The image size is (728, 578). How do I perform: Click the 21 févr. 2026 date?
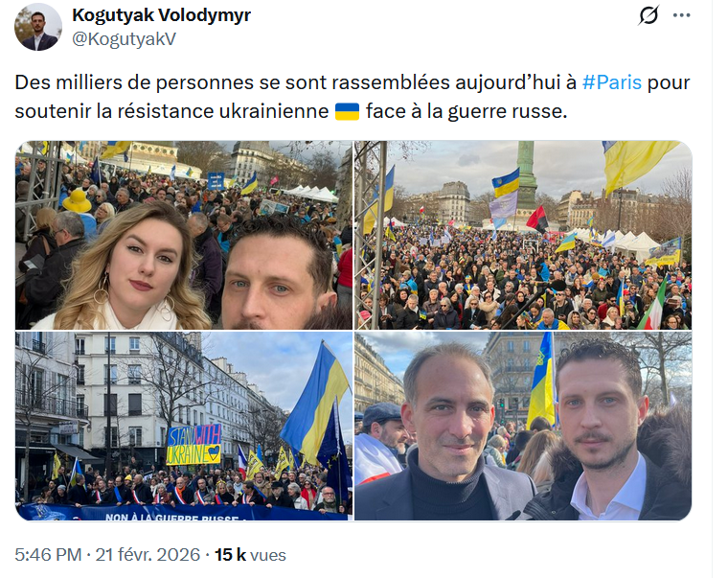click(148, 555)
